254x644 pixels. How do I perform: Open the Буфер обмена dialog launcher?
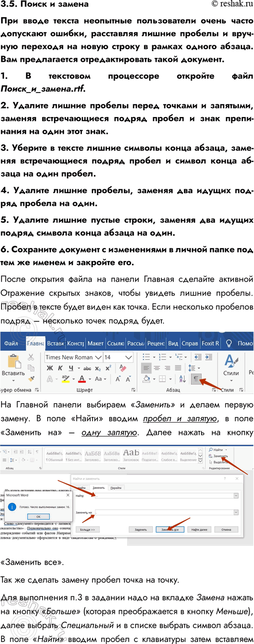pos(37,390)
